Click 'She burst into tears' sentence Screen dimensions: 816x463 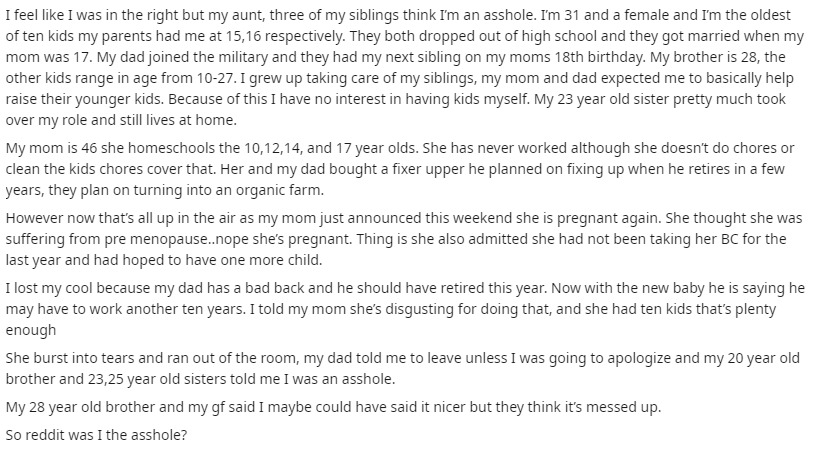[151, 358]
